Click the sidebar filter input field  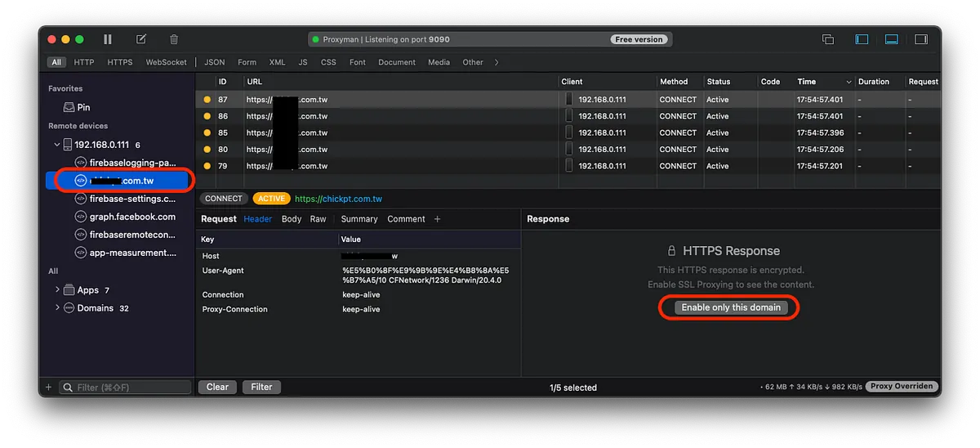(131, 387)
